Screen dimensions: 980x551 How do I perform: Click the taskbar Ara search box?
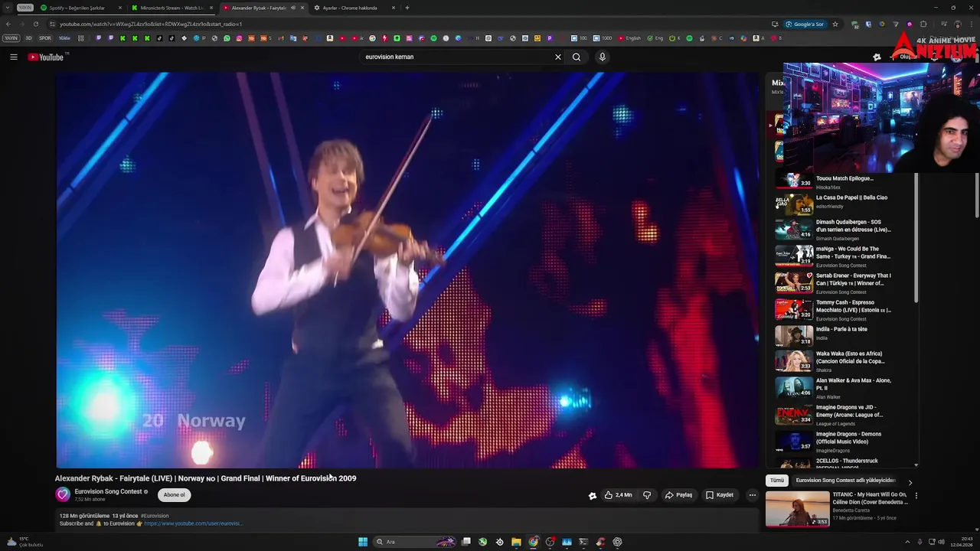coord(413,542)
